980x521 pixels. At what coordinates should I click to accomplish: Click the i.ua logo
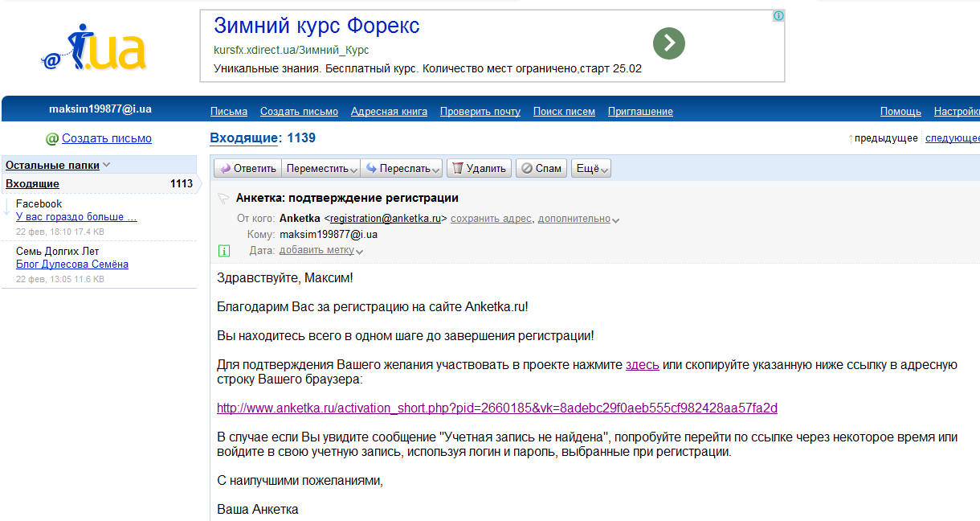(x=93, y=48)
